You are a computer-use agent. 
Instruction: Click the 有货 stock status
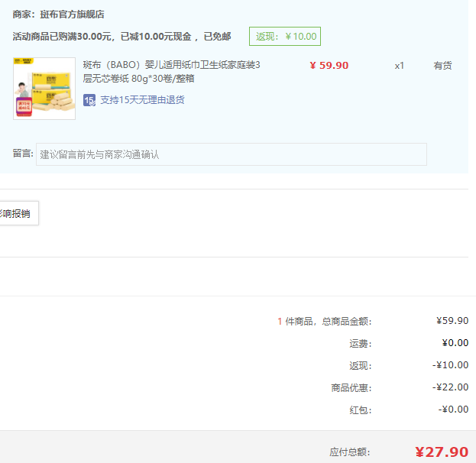point(442,65)
